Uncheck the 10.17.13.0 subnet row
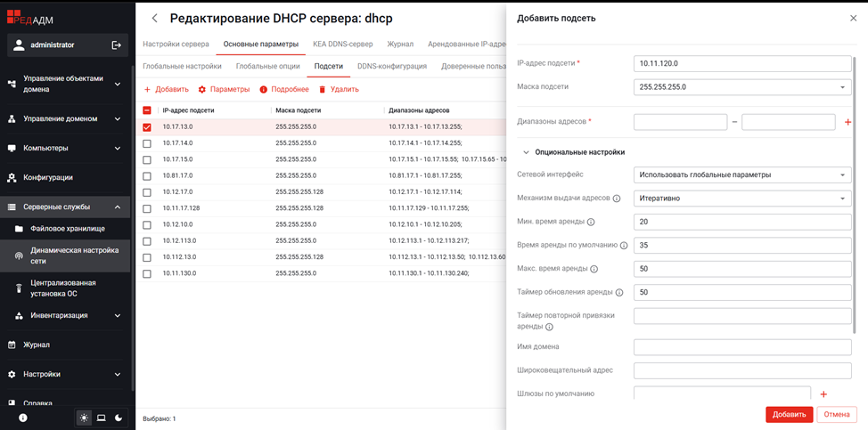 pos(147,127)
